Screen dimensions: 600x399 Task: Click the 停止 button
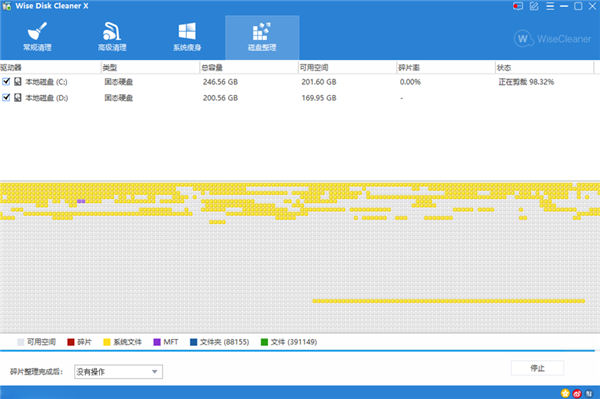(537, 368)
